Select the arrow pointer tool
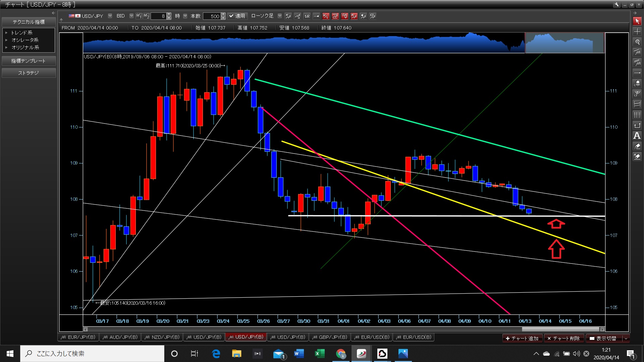The height and width of the screenshot is (362, 644). (x=637, y=21)
